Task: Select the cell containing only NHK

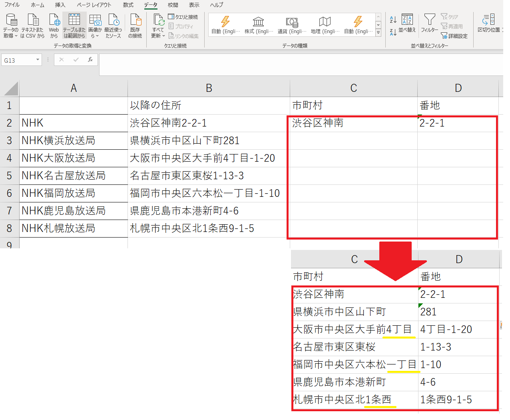Action: pyautogui.click(x=74, y=123)
